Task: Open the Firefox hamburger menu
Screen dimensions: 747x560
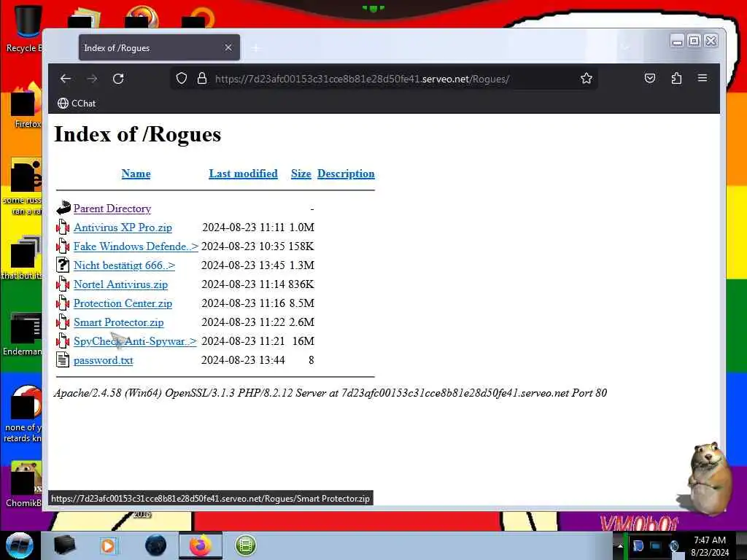Action: pyautogui.click(x=703, y=77)
